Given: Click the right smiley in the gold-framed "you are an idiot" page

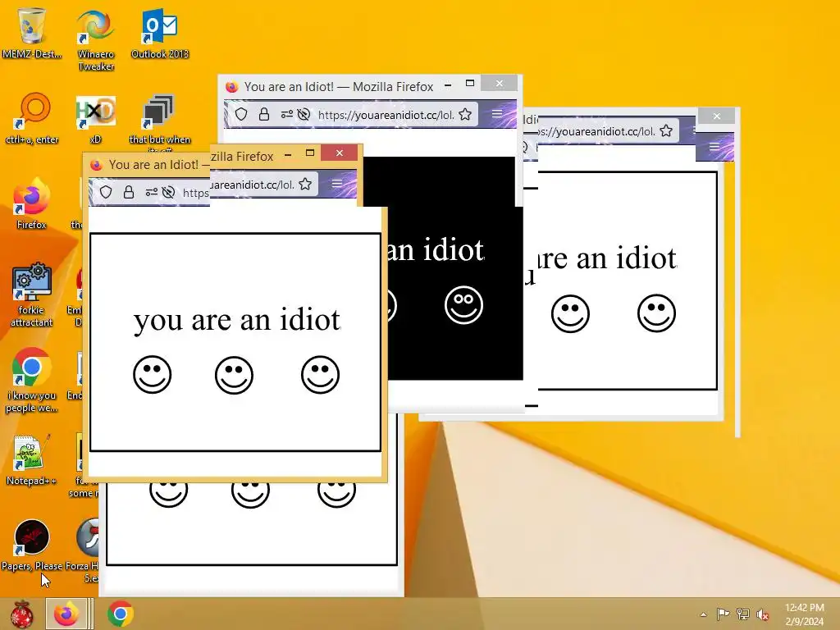Looking at the screenshot, I should point(320,374).
